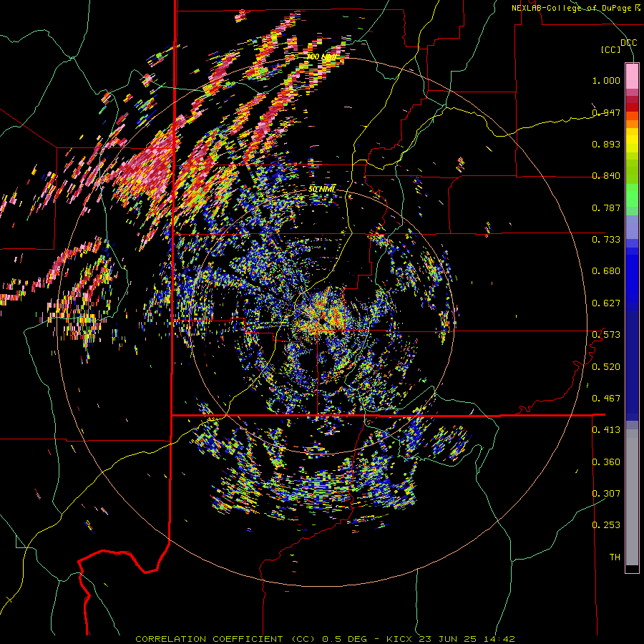The image size is (644, 644).
Task: Pick the light pink segment of color bar
Action: [632, 76]
